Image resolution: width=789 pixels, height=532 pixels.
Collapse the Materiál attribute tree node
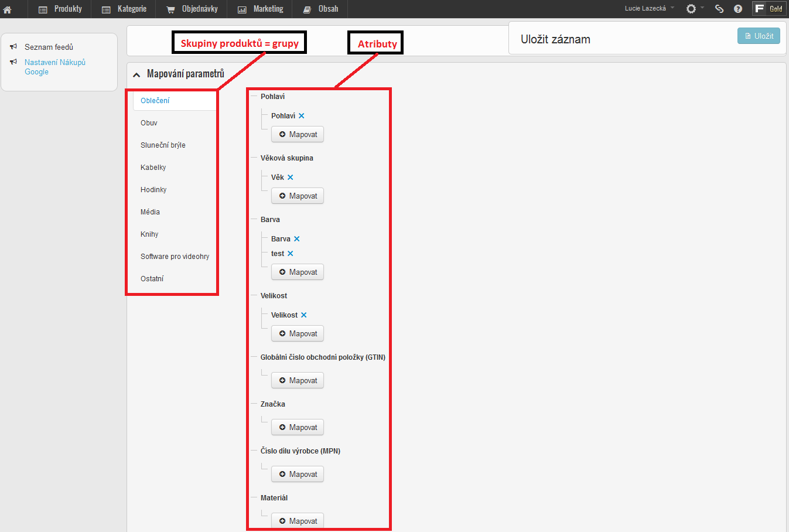(x=254, y=498)
